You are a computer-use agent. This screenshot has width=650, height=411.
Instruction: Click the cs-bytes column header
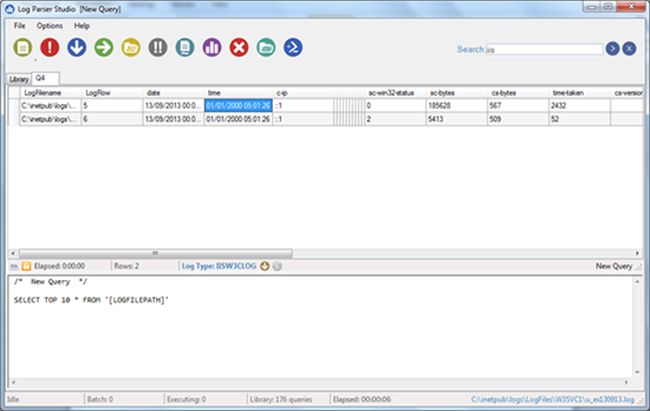[x=518, y=93]
